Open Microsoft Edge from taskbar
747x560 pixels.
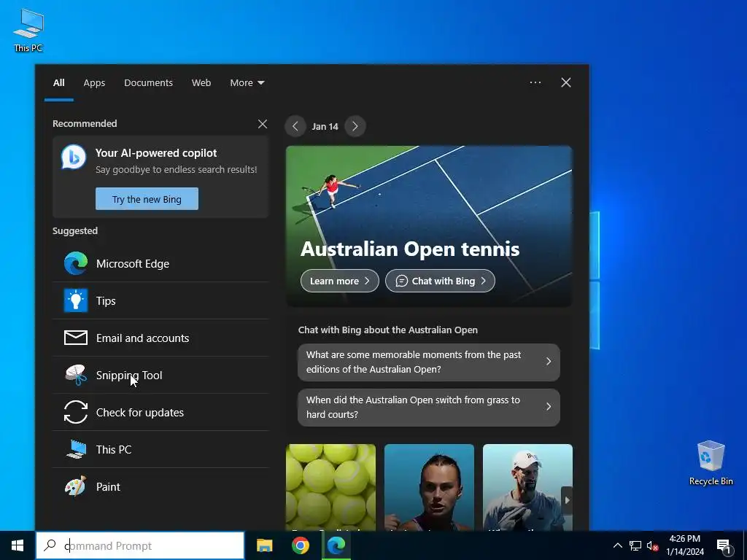[336, 545]
